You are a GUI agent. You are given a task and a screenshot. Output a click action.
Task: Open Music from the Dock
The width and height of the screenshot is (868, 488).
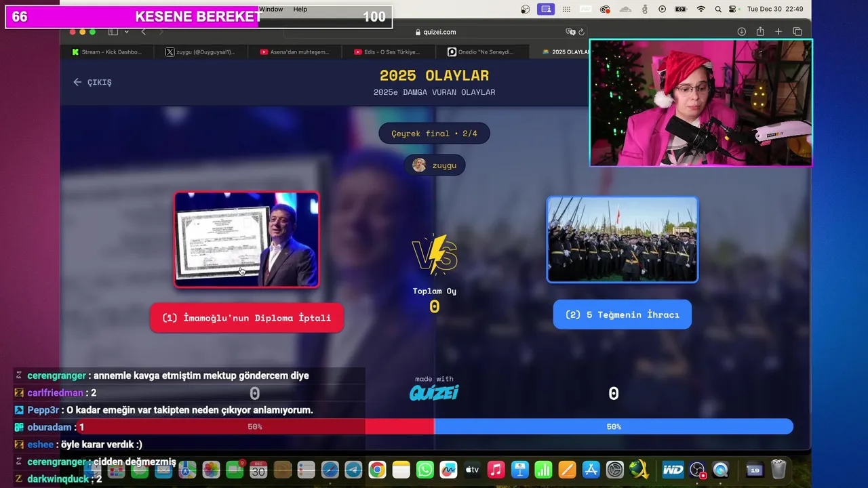496,470
